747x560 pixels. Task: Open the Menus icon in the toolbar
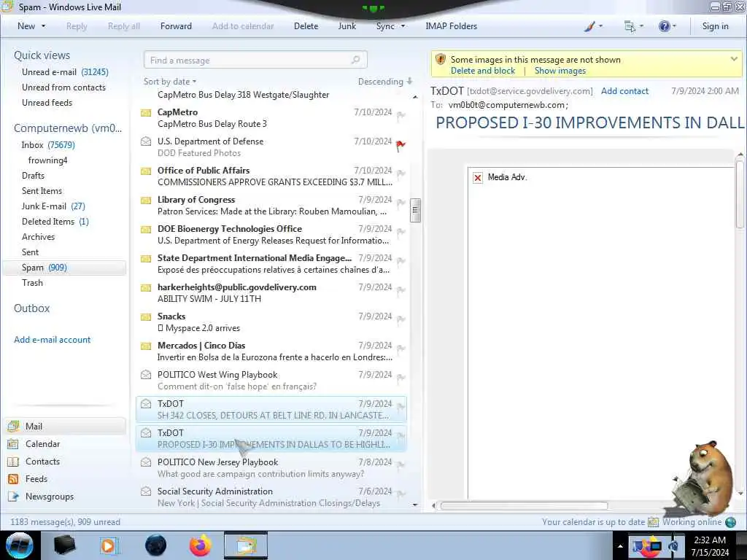630,27
